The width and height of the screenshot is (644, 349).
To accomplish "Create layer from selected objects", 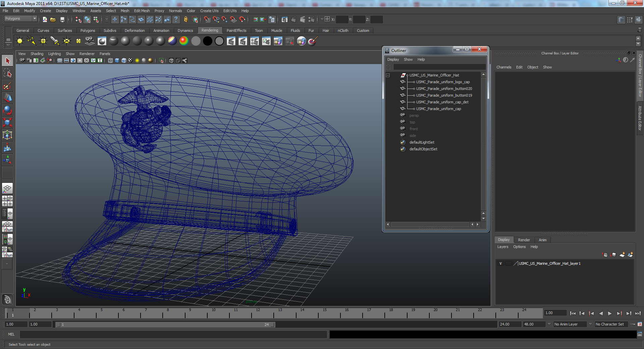I will (630, 255).
